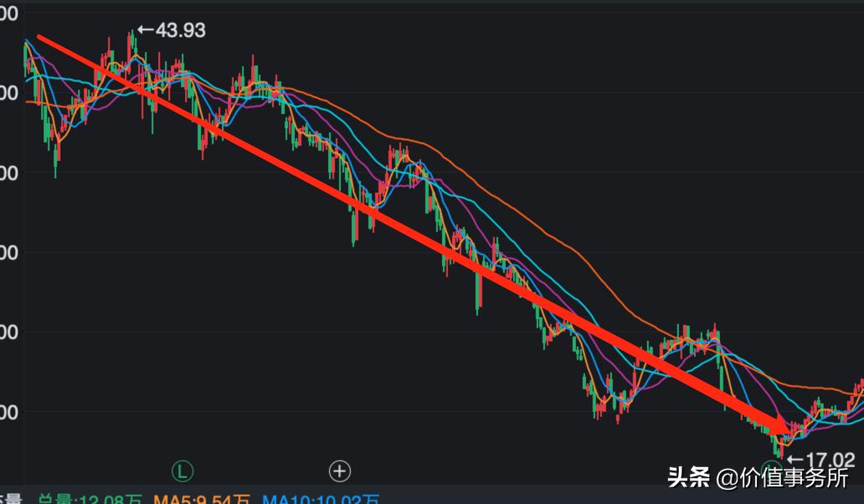864x504 pixels.
Task: Click the MA5:9.54万 volume indicator
Action: pyautogui.click(x=202, y=499)
